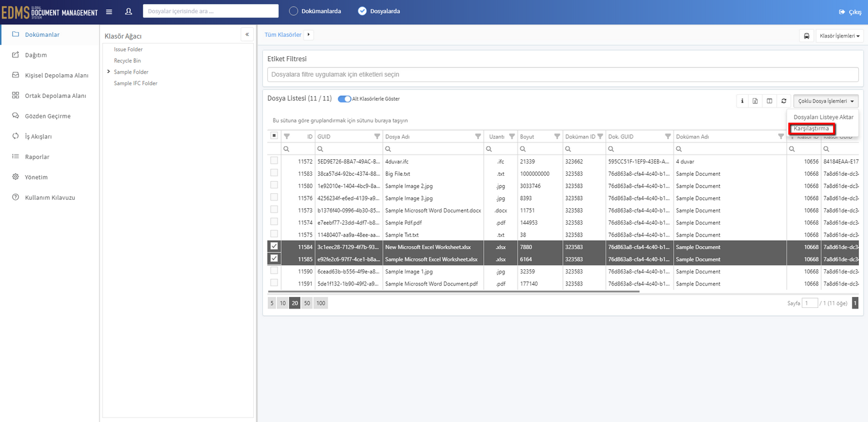Open Gözden Geçirme in the sidebar

(48, 116)
